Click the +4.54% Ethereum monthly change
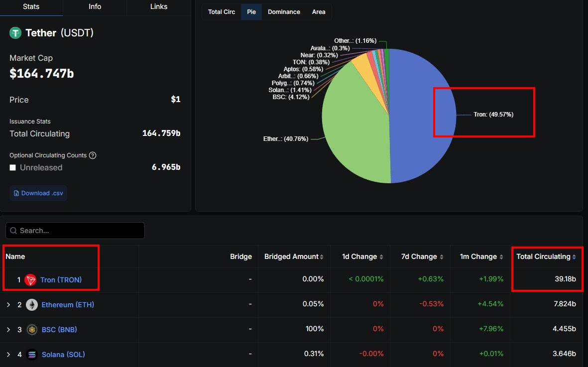The height and width of the screenshot is (367, 588). (x=490, y=304)
